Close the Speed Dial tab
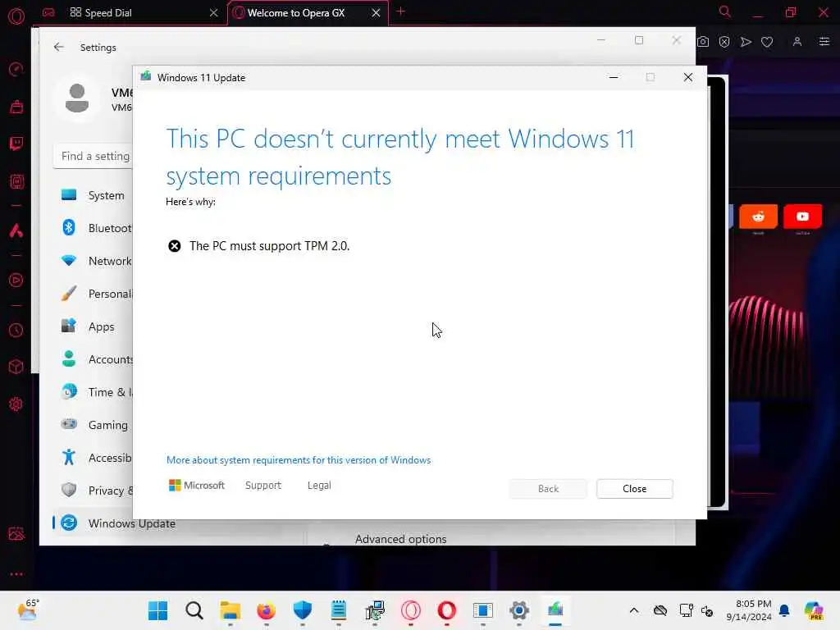 coord(214,13)
